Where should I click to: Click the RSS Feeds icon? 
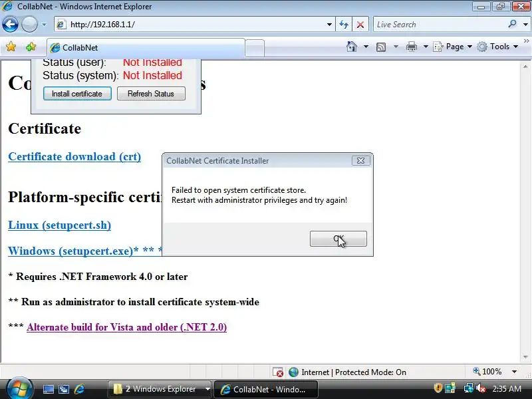pos(381,47)
